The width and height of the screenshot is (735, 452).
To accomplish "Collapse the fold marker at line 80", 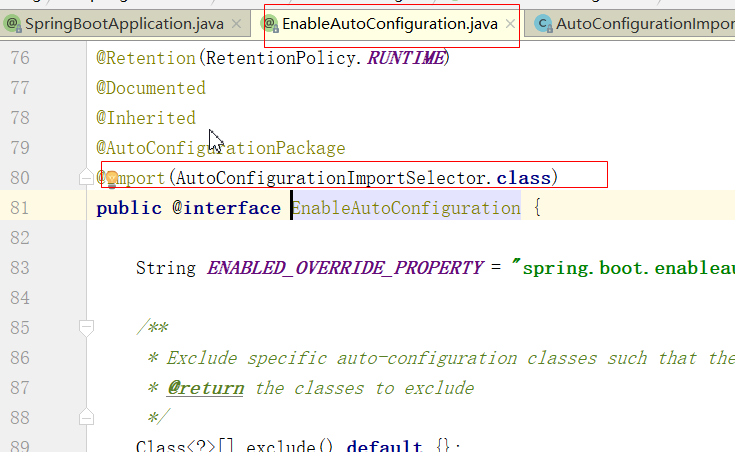I will 87,178.
